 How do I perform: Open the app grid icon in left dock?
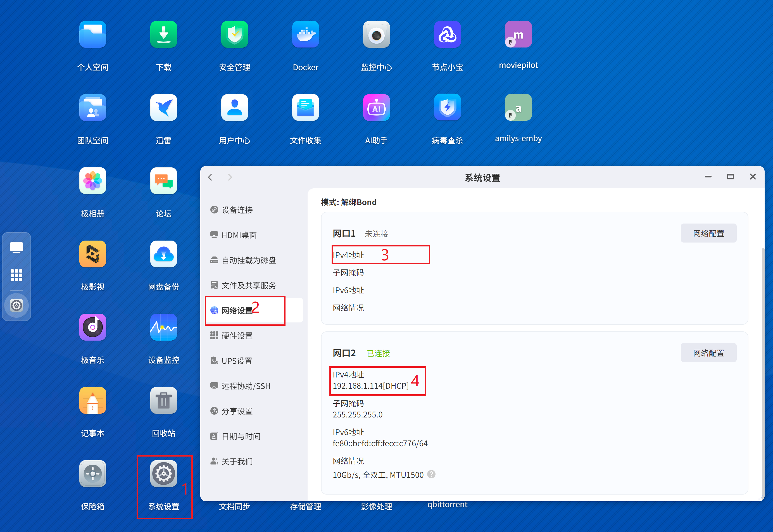16,275
